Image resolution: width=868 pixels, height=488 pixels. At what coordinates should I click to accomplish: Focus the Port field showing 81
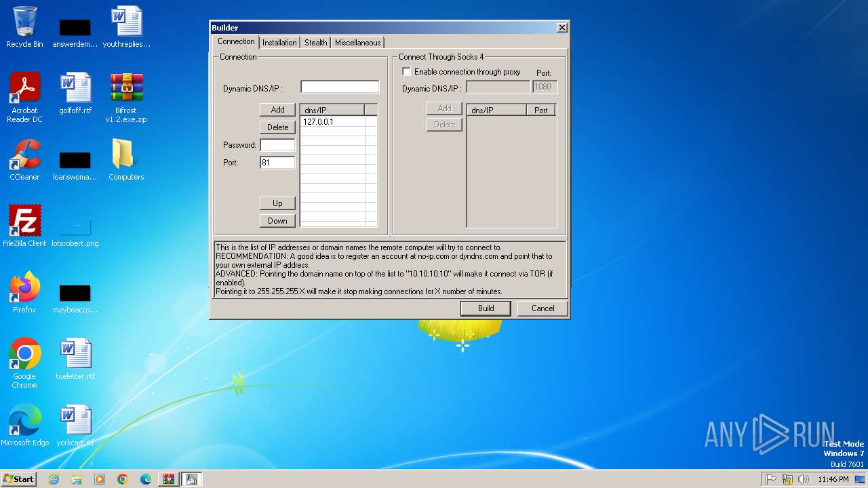tap(277, 163)
